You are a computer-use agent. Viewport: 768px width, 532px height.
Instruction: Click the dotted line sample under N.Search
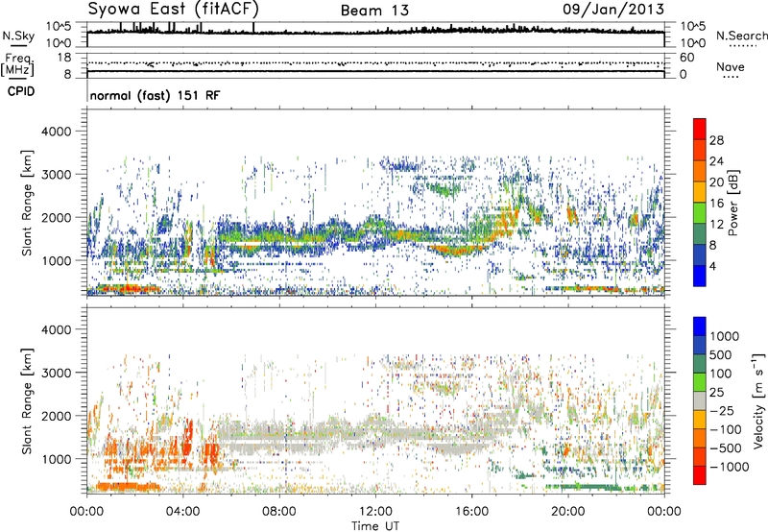coord(743,47)
